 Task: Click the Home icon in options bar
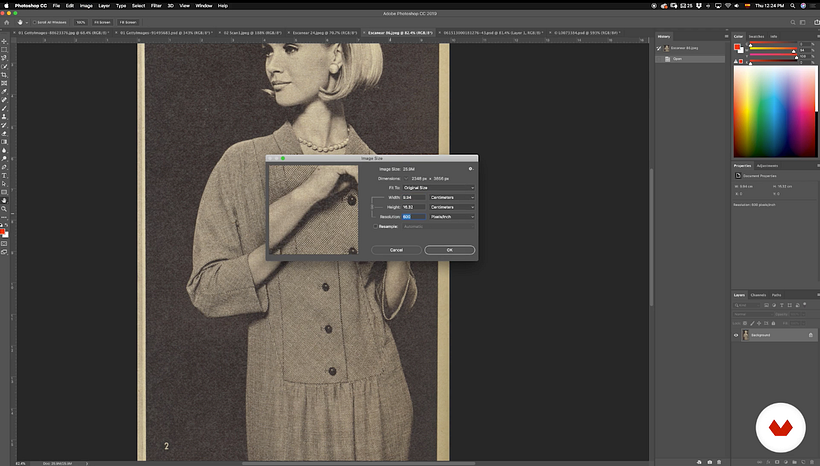coord(6,22)
